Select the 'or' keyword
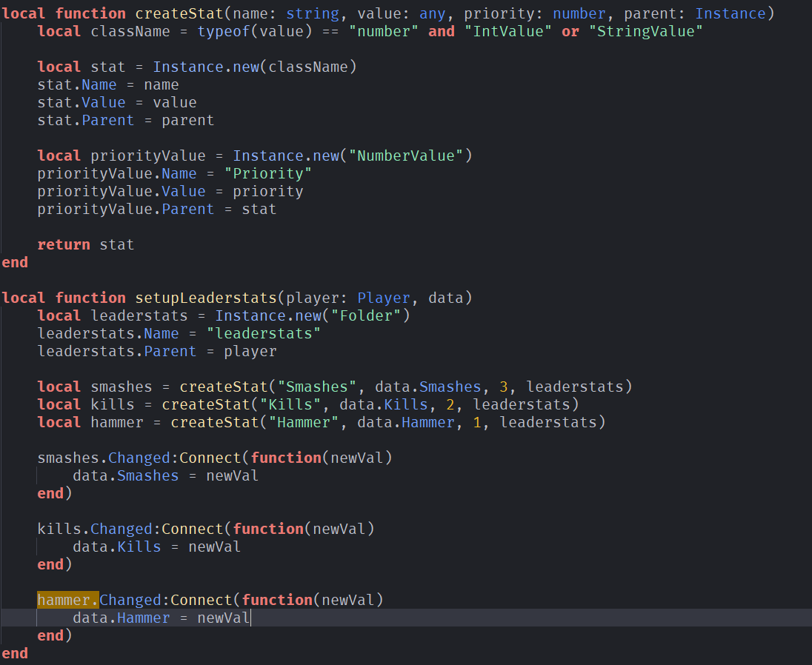 click(570, 31)
